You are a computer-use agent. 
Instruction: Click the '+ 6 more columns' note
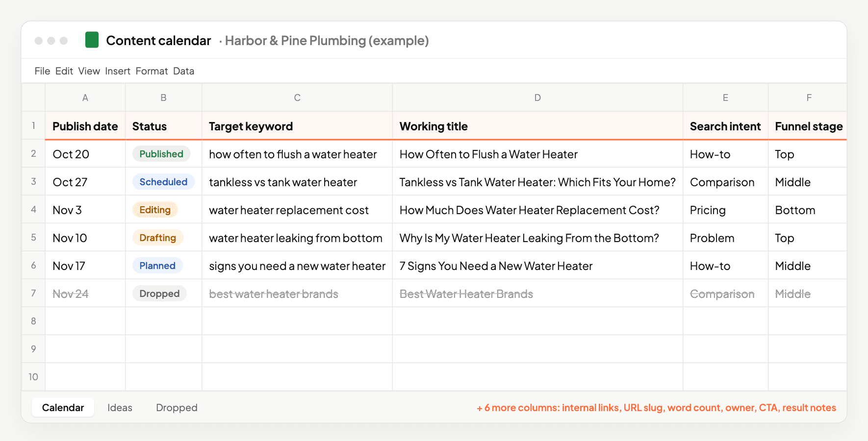(656, 408)
